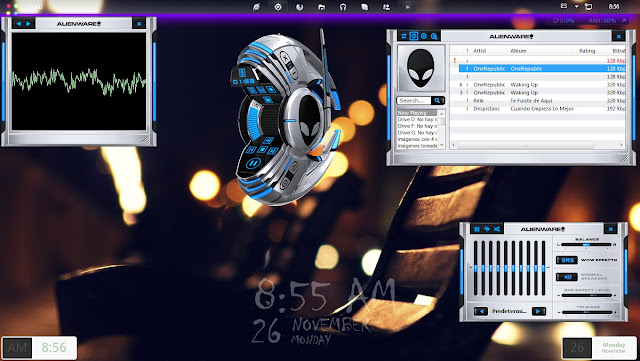Click the alien album art thumbnail

click(x=421, y=68)
